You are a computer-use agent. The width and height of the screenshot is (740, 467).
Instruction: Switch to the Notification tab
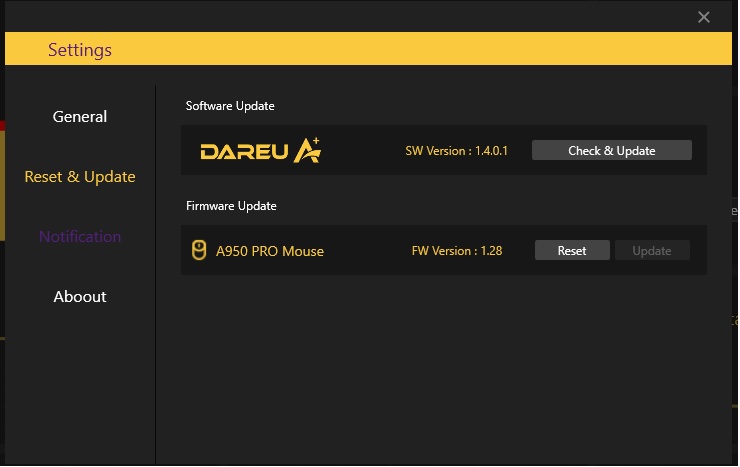pos(80,237)
